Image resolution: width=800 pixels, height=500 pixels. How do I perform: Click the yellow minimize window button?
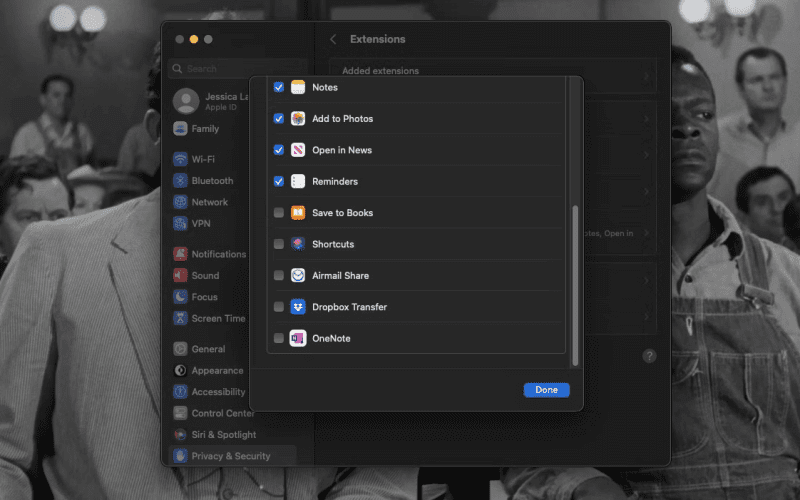(x=194, y=39)
